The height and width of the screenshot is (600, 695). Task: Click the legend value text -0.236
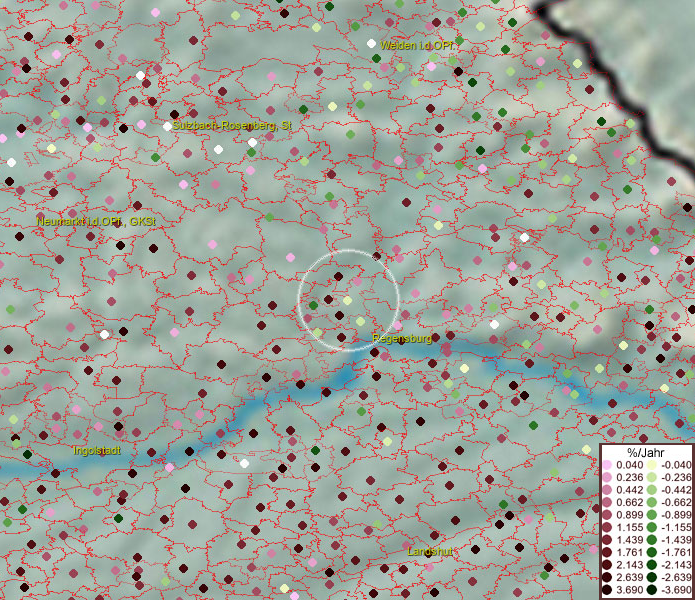[x=676, y=477]
